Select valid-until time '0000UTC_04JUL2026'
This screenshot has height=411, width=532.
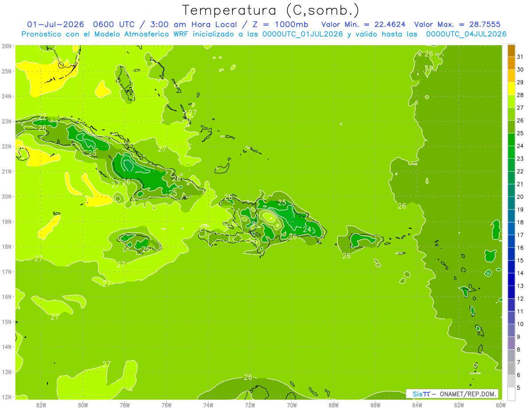(x=466, y=34)
